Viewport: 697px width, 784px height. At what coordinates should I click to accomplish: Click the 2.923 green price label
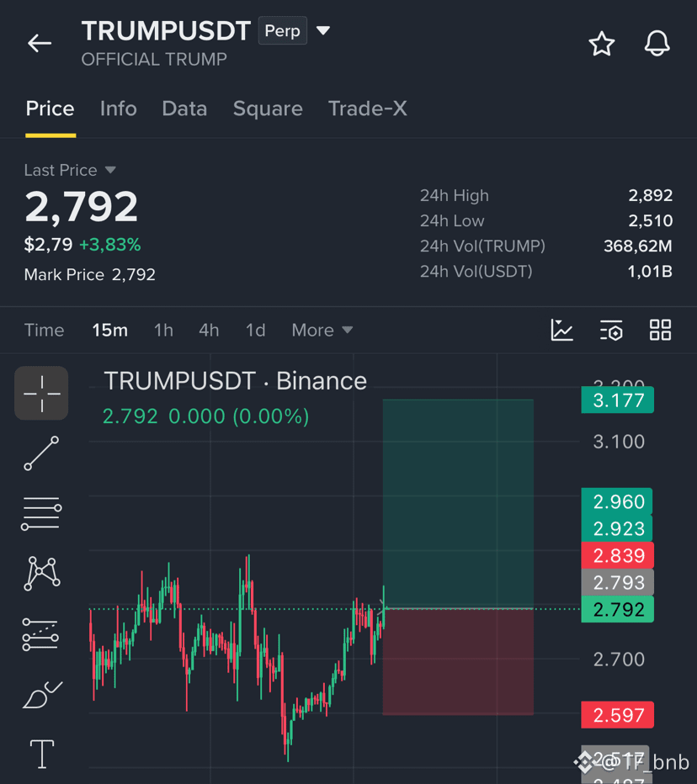point(617,528)
